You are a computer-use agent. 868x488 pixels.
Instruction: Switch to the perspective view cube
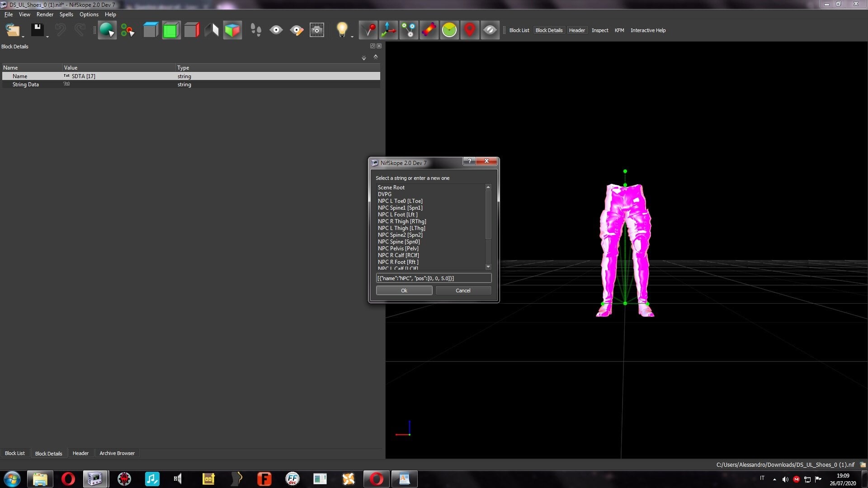click(232, 30)
